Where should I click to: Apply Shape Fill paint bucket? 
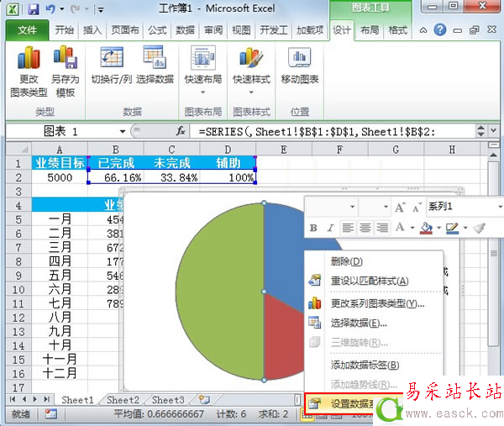click(x=426, y=228)
